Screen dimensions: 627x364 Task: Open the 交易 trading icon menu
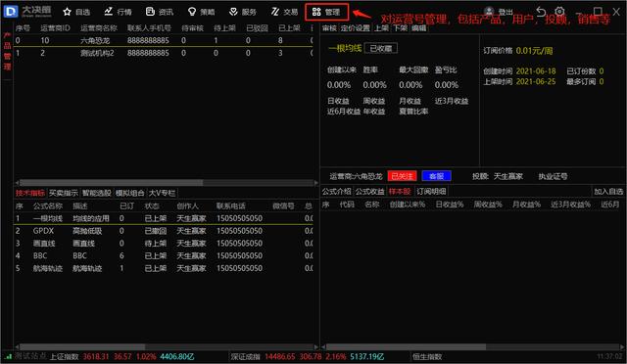284,12
